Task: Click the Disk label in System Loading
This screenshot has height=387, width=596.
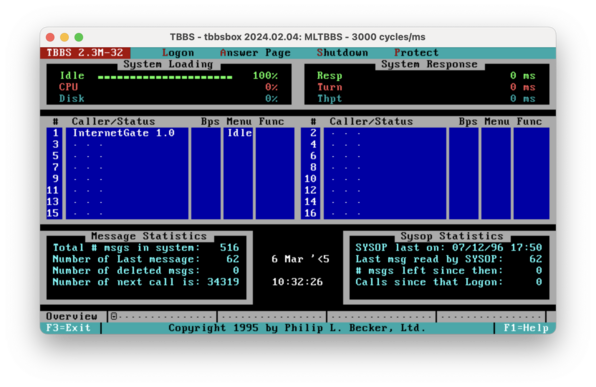Action: click(x=71, y=98)
